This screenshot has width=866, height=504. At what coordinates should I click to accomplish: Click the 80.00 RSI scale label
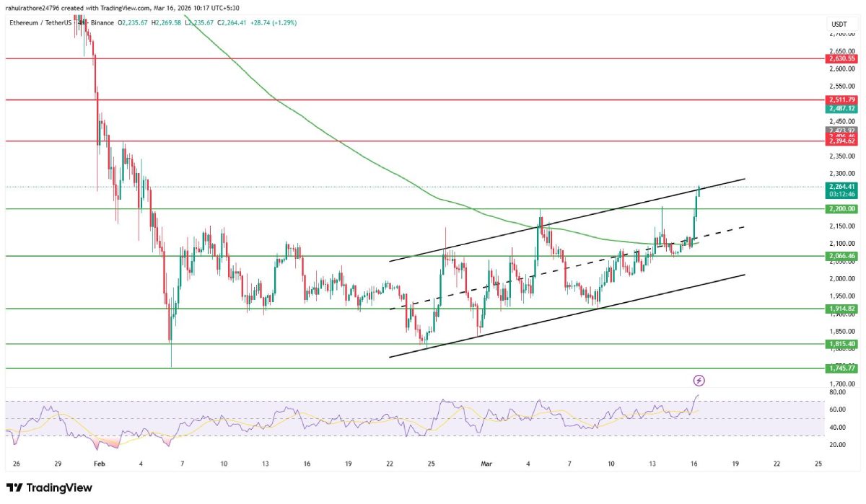coord(837,392)
